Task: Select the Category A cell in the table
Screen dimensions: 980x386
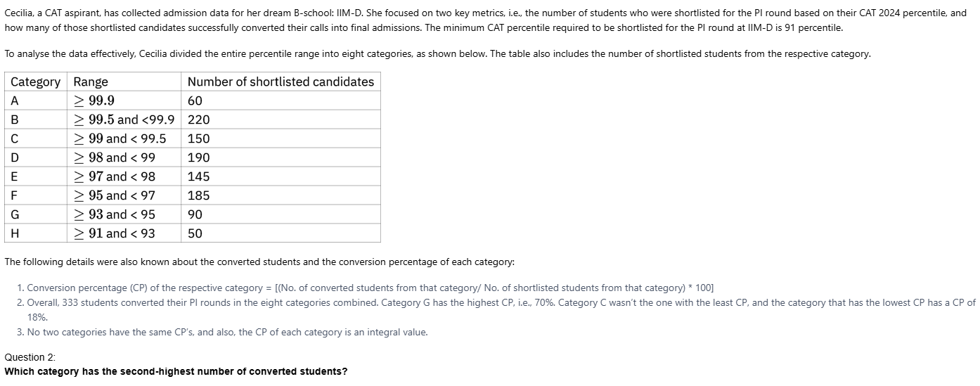Action: [15, 101]
